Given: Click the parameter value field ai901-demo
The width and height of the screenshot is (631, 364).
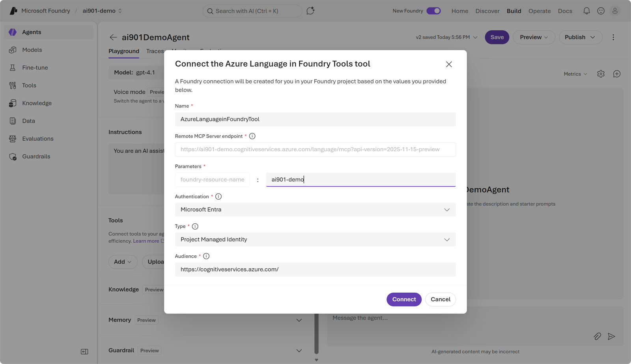Looking at the screenshot, I should click(x=361, y=180).
